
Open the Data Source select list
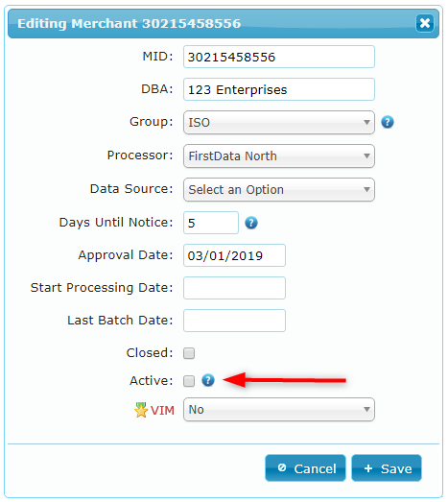point(279,189)
